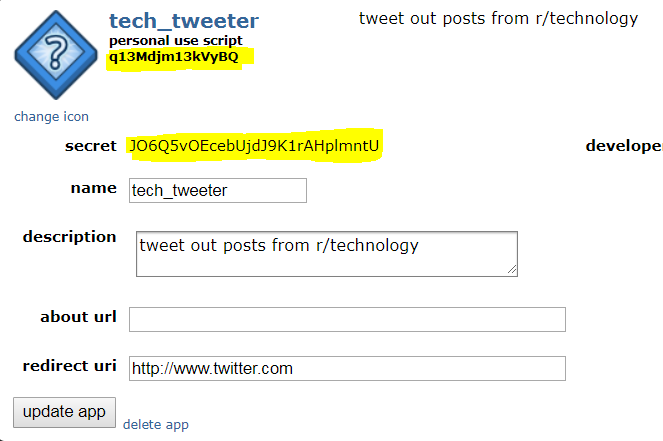Focus the name input field
This screenshot has height=441, width=663.
pyautogui.click(x=218, y=190)
